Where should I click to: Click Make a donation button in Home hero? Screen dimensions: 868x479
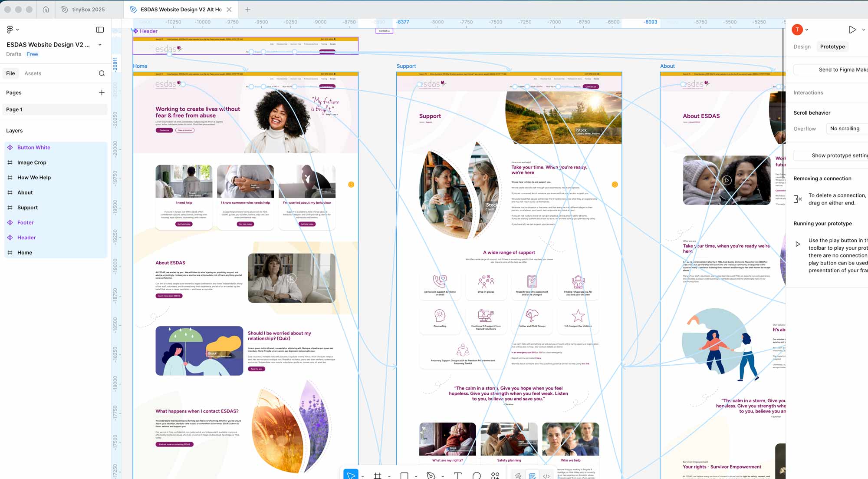(x=185, y=130)
